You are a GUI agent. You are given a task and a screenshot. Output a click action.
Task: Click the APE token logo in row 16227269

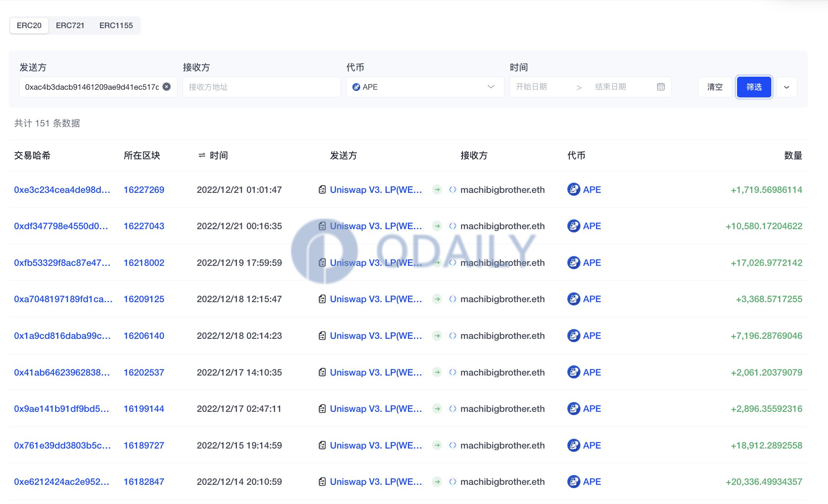573,190
